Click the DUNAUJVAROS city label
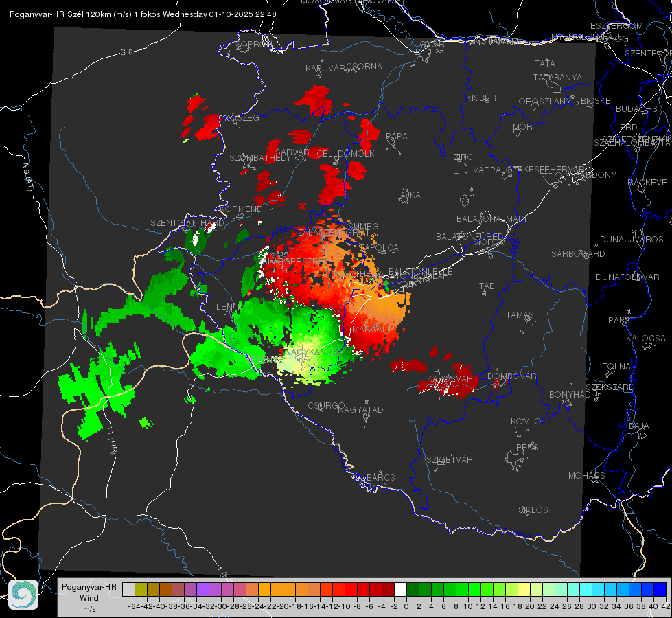The image size is (672, 618). click(632, 240)
